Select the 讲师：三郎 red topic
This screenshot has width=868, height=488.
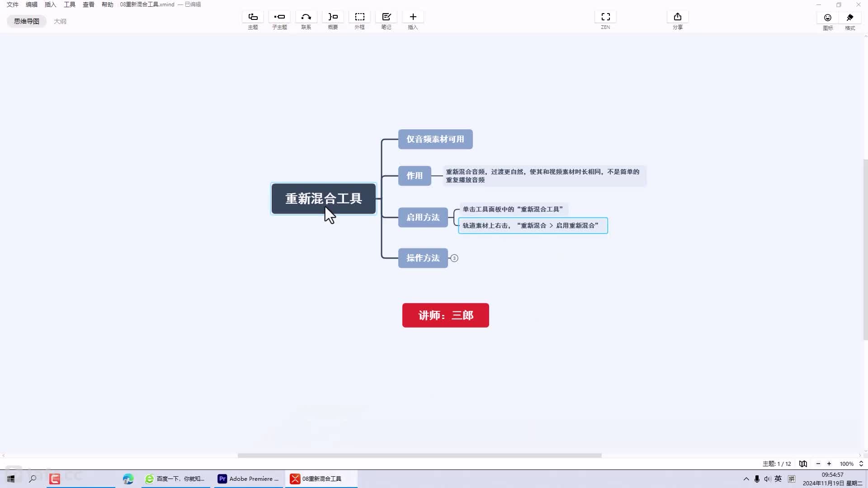click(445, 315)
